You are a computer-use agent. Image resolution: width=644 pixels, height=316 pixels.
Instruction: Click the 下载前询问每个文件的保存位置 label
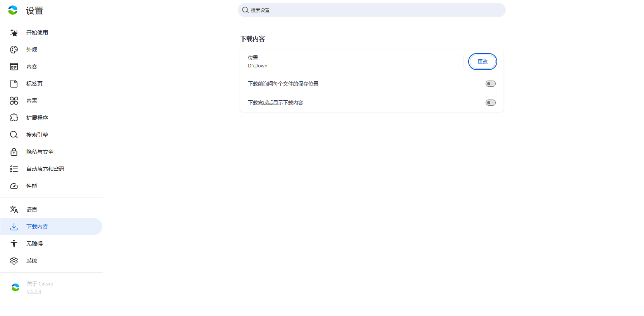[x=283, y=84]
